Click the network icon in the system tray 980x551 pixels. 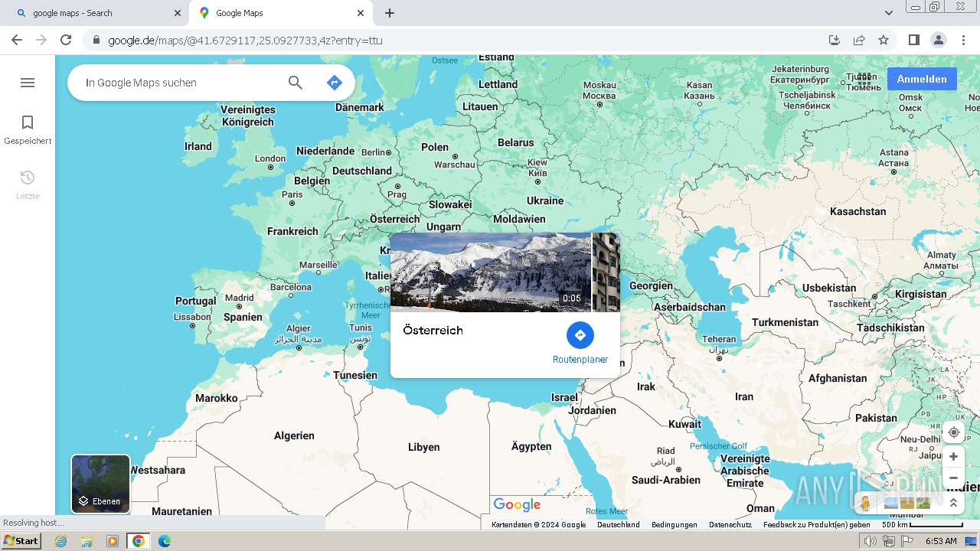point(889,541)
